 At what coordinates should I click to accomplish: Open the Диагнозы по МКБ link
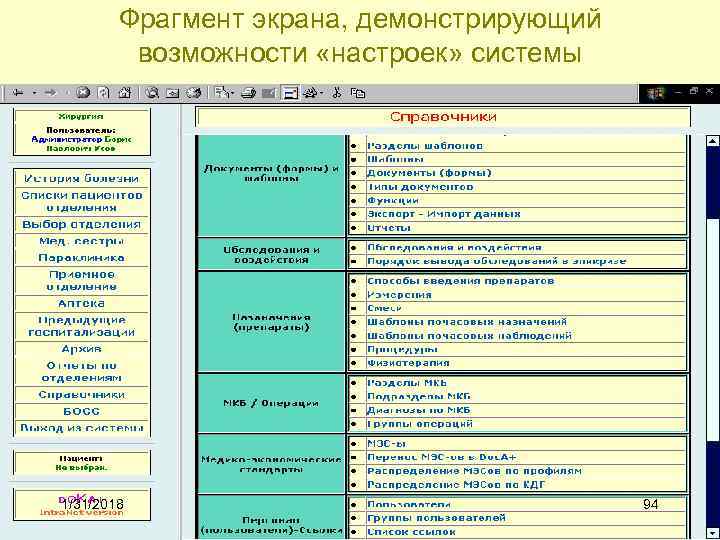pyautogui.click(x=419, y=410)
